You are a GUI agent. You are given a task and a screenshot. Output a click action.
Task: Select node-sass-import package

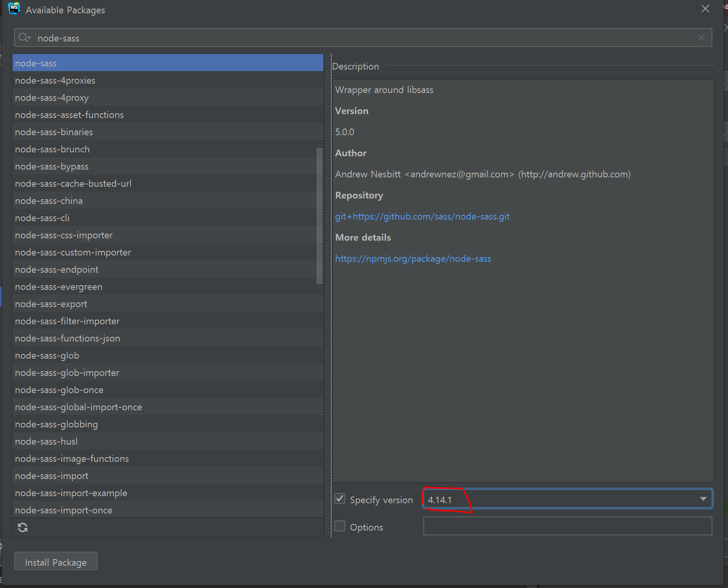point(168,475)
